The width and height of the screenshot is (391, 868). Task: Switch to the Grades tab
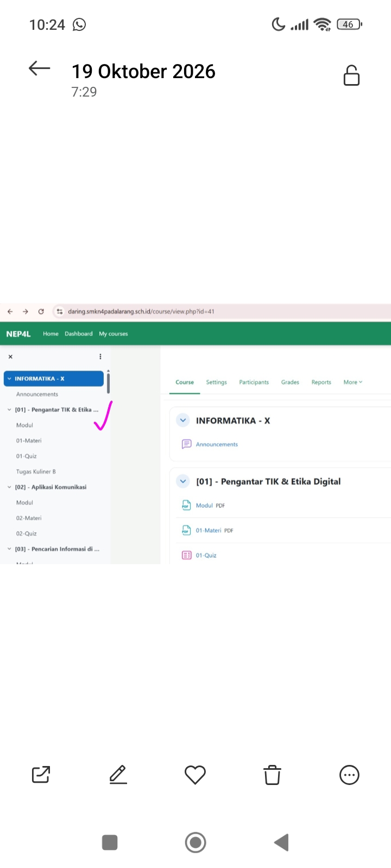(290, 382)
